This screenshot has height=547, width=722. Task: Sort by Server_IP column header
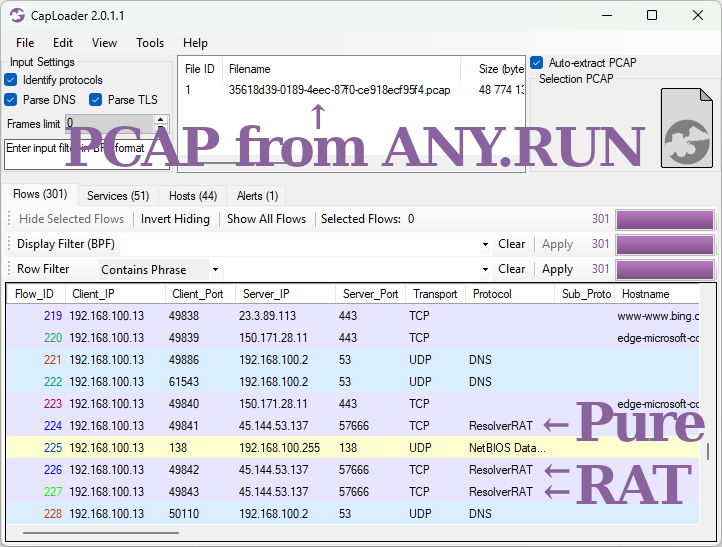285,294
